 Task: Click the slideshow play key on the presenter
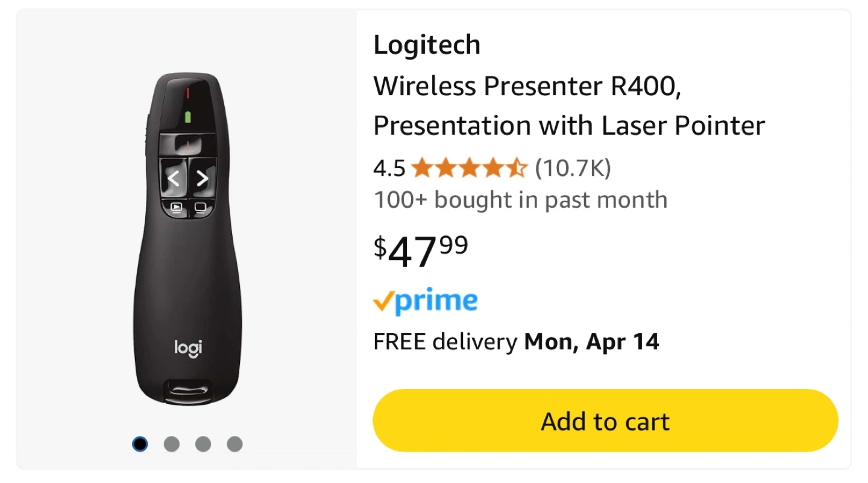pos(176,208)
